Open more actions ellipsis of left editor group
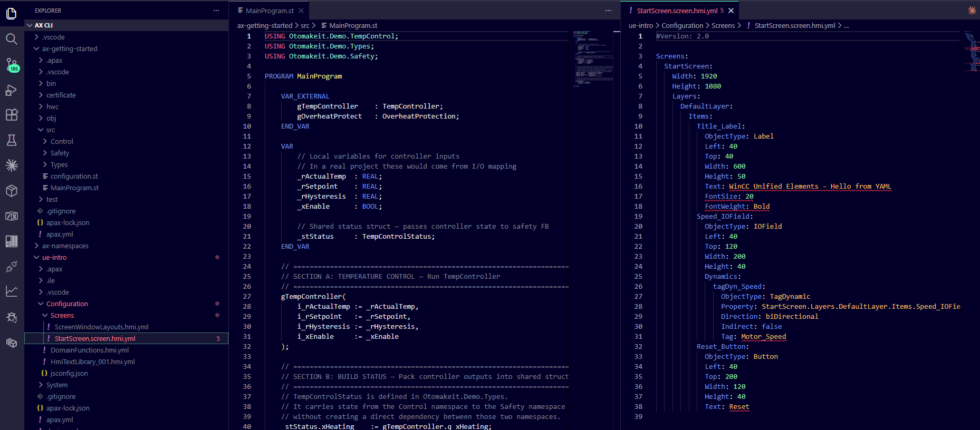 [x=608, y=11]
